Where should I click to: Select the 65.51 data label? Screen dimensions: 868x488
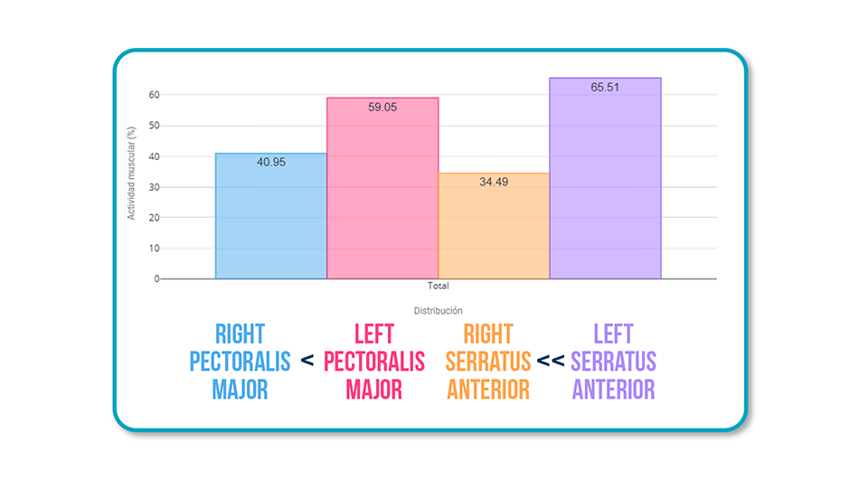pos(605,87)
